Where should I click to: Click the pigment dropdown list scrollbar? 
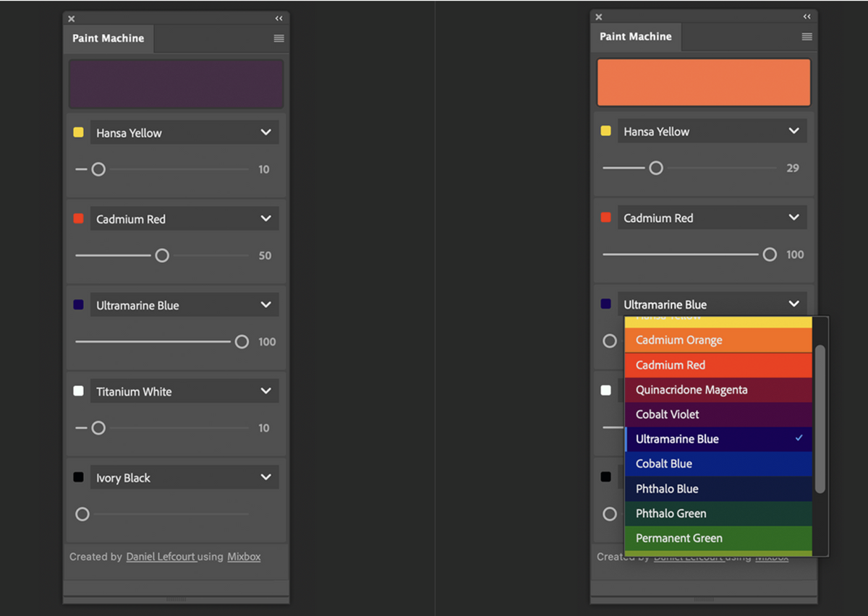(x=820, y=419)
